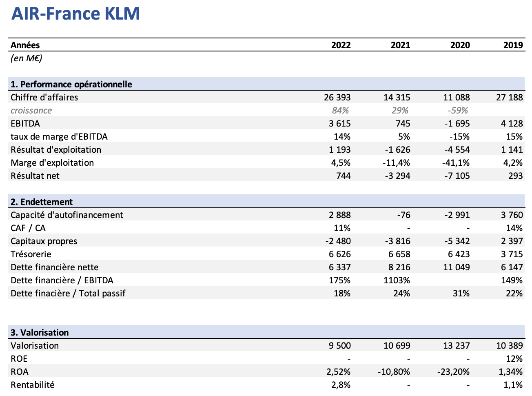Image resolution: width=532 pixels, height=396 pixels.
Task: Click the 1103% debt ratio cell
Action: tap(398, 280)
